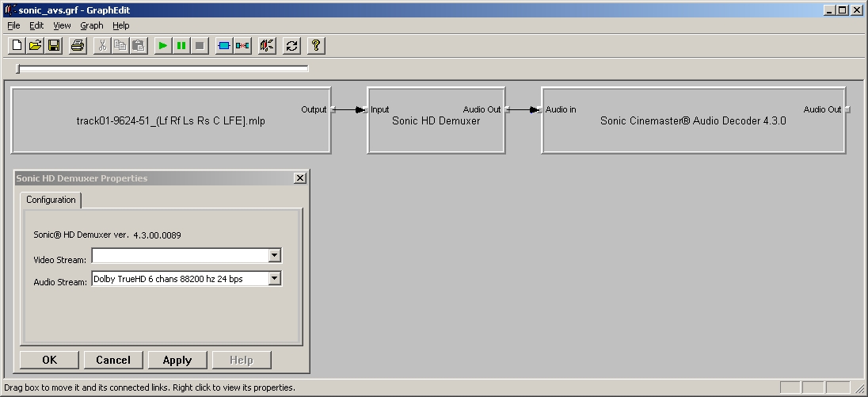
Task: Open the File menu
Action: [13, 25]
